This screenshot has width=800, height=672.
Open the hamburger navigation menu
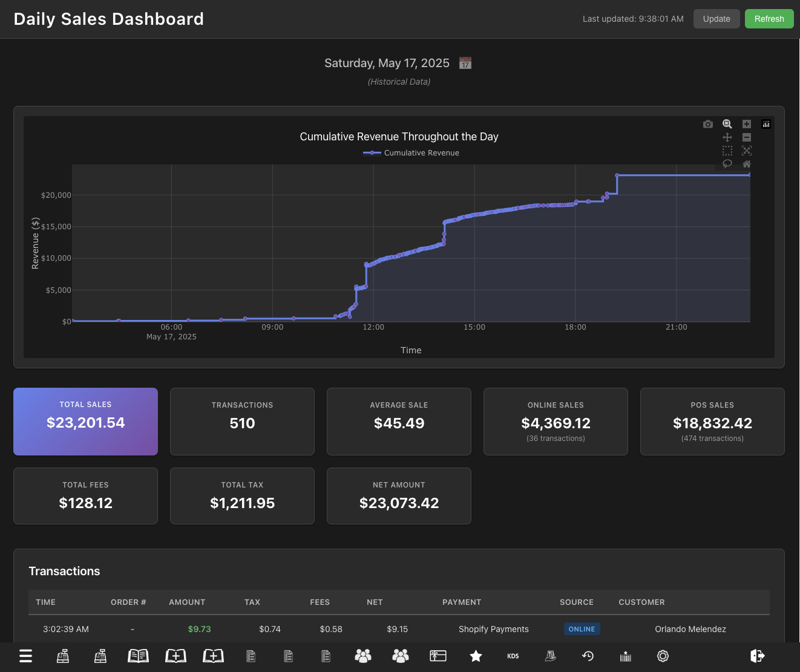click(25, 656)
